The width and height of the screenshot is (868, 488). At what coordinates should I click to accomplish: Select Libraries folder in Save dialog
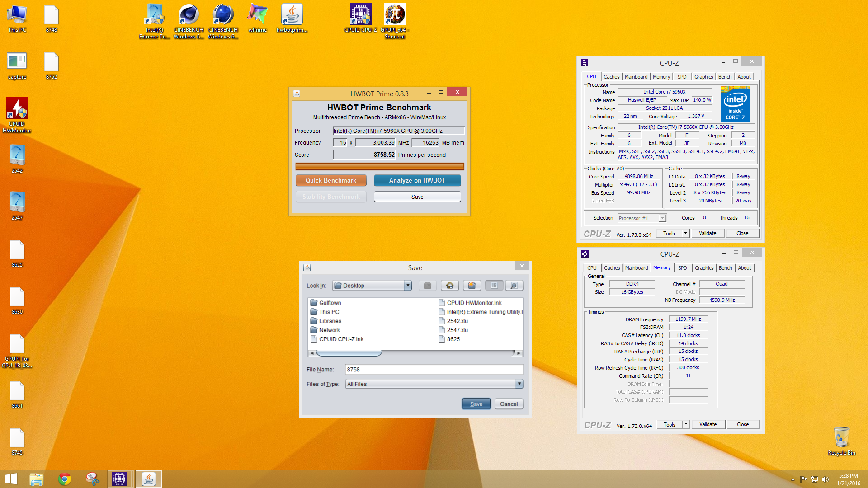pyautogui.click(x=326, y=321)
